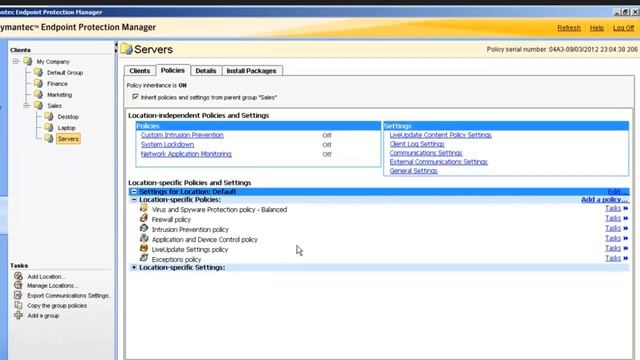Open External Communications Settings link
The image size is (640, 360).
[438, 162]
